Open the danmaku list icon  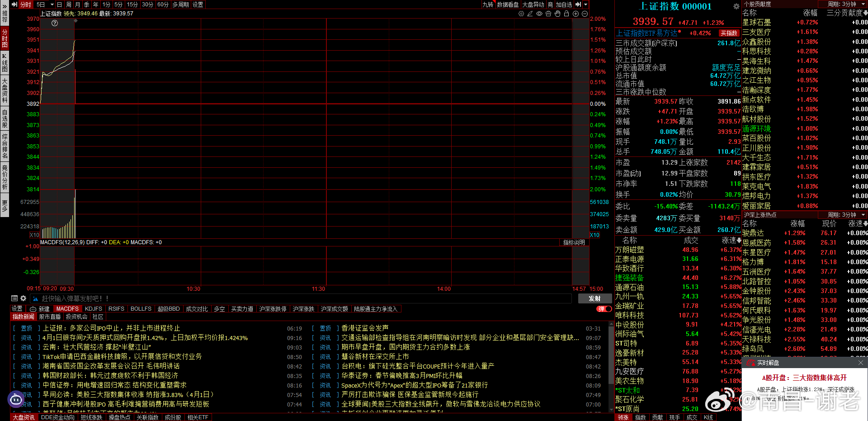click(x=14, y=298)
